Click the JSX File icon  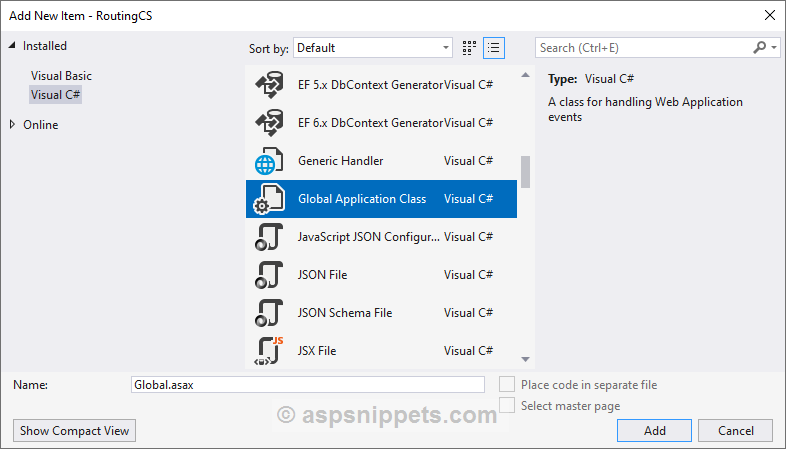click(269, 351)
